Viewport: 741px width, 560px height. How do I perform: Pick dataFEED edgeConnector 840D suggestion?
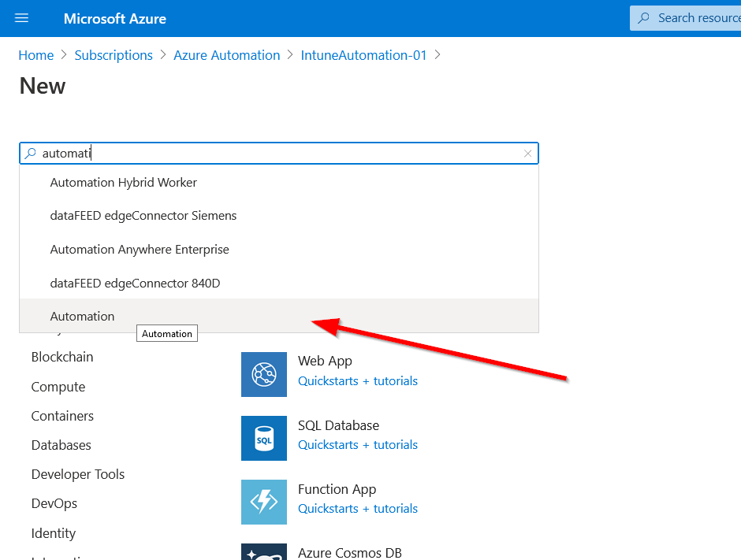[x=279, y=283]
